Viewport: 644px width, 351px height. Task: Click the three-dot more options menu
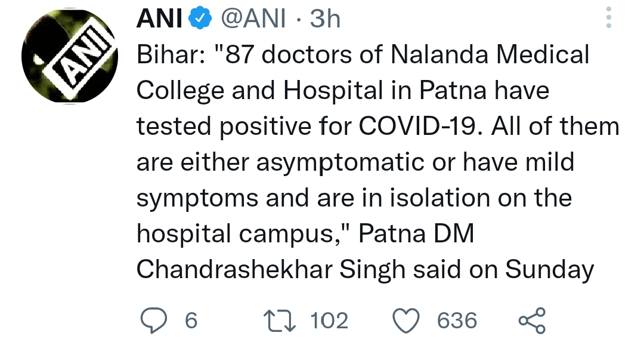click(x=609, y=18)
